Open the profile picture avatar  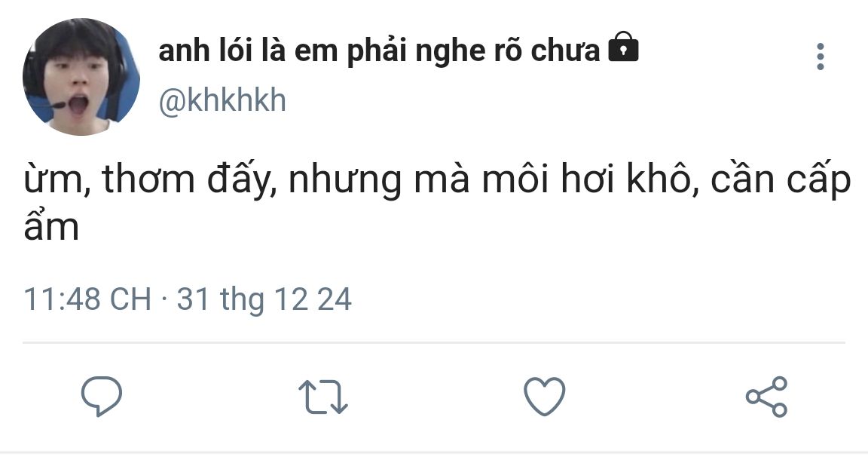[81, 77]
